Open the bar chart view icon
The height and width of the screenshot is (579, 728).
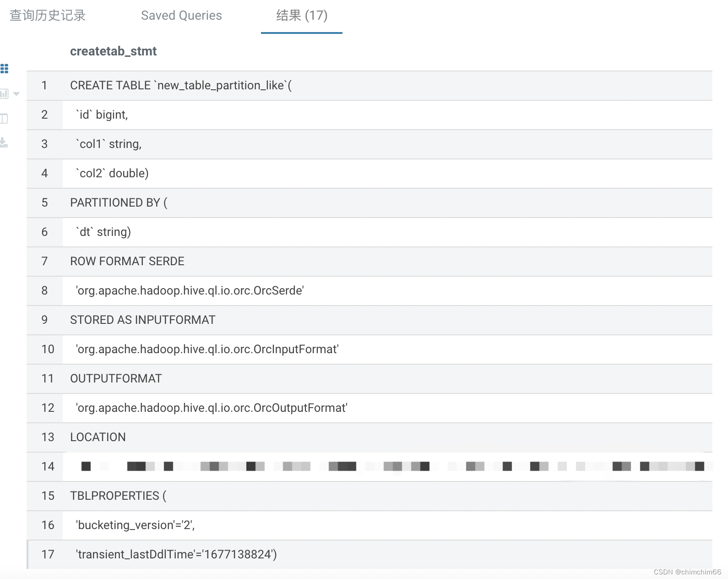coord(4,94)
